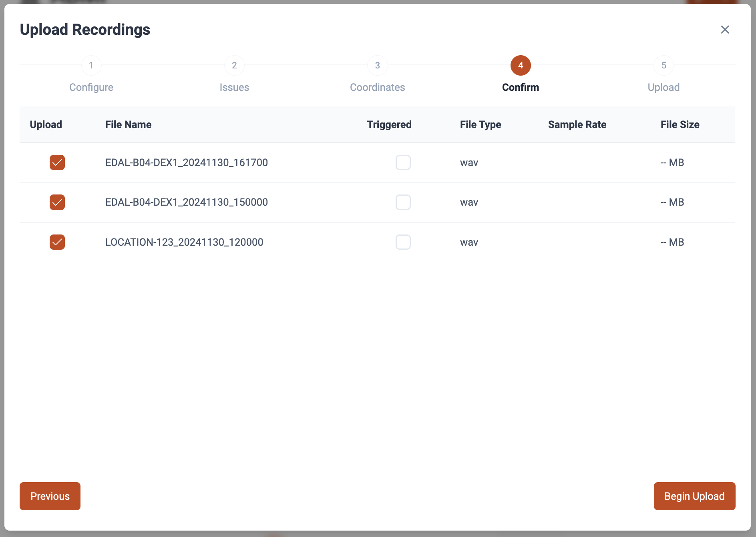Image resolution: width=756 pixels, height=537 pixels.
Task: Mark EDAL-B04-DEX1_20241130_161700 as triggered
Action: 403,162
